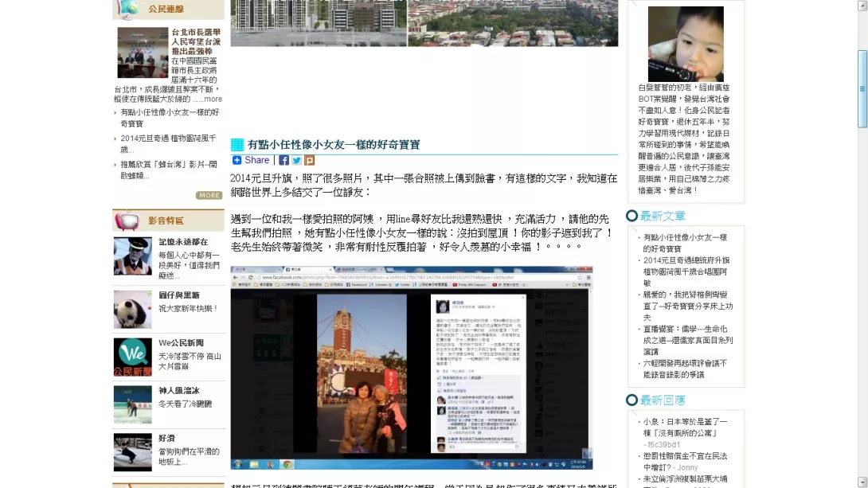The image size is (868, 488).
Task: Click the We公民新聞 logo thumbnail
Action: click(132, 357)
